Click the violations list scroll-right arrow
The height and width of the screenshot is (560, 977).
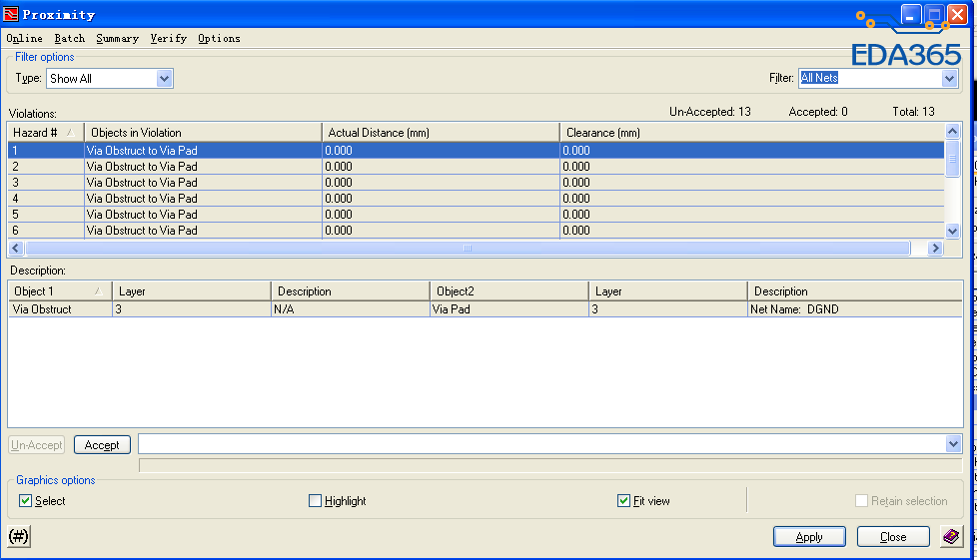pos(935,249)
